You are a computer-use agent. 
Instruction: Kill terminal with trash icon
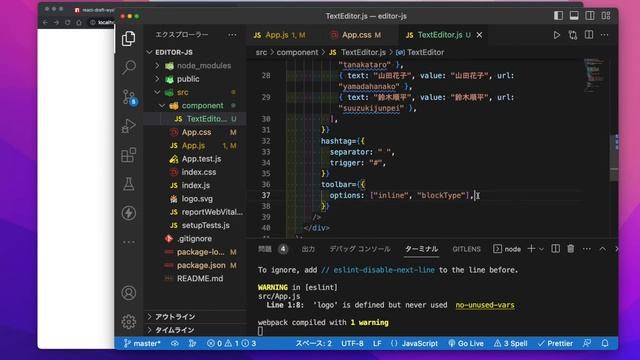coord(571,249)
